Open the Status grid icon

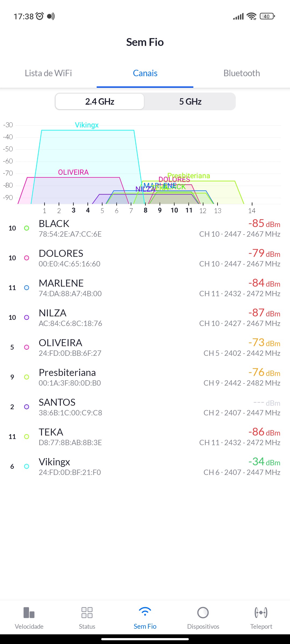coord(87,613)
